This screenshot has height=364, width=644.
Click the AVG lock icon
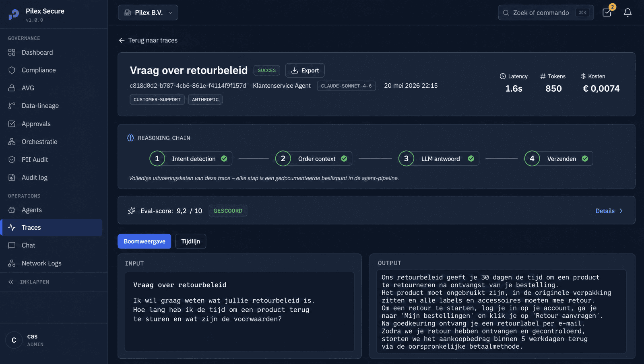coord(12,88)
